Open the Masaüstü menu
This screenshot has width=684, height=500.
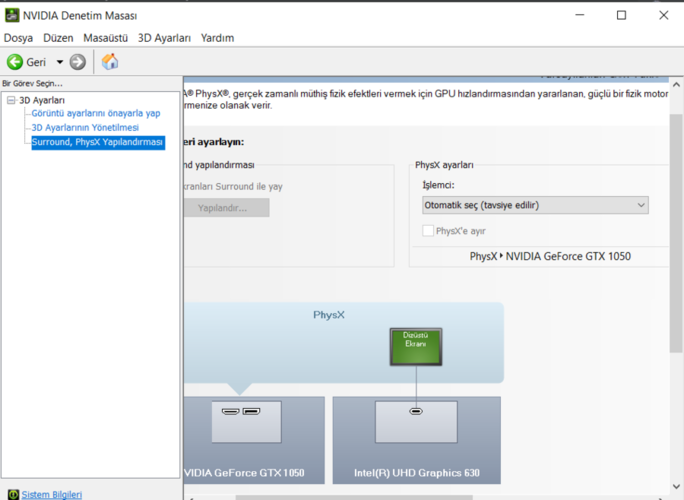pyautogui.click(x=106, y=38)
